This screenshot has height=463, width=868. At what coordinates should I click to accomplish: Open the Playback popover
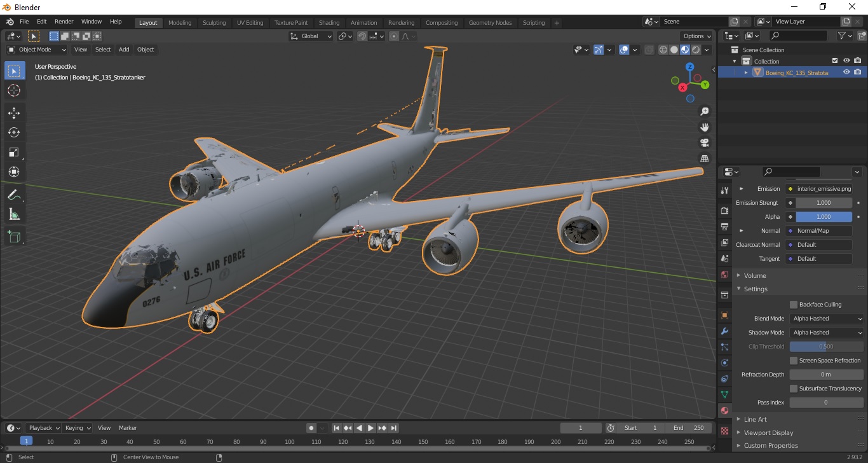pos(44,428)
